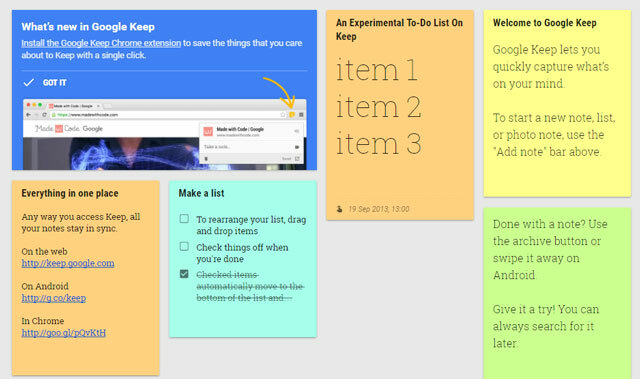
Task: Open the http://keep.google.com link
Action: [x=68, y=263]
